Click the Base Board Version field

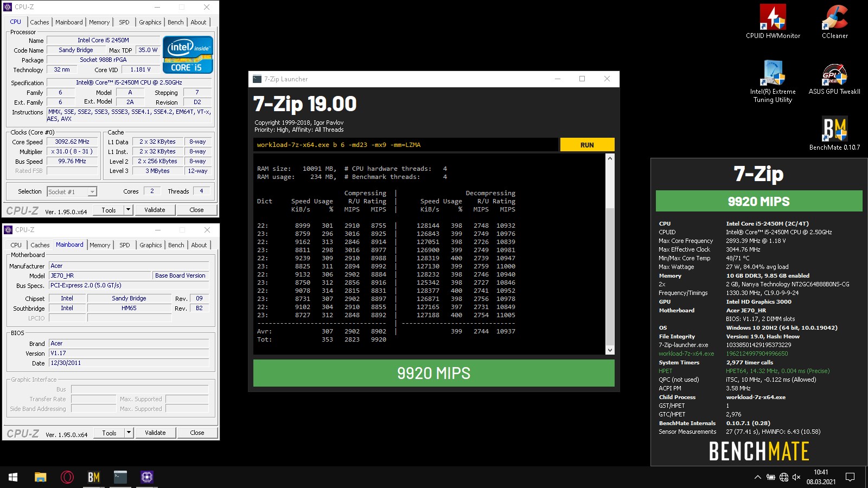[x=180, y=275]
